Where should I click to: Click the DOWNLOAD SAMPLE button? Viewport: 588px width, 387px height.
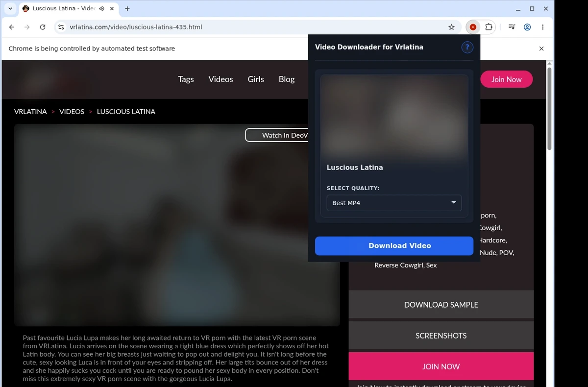[441, 305]
